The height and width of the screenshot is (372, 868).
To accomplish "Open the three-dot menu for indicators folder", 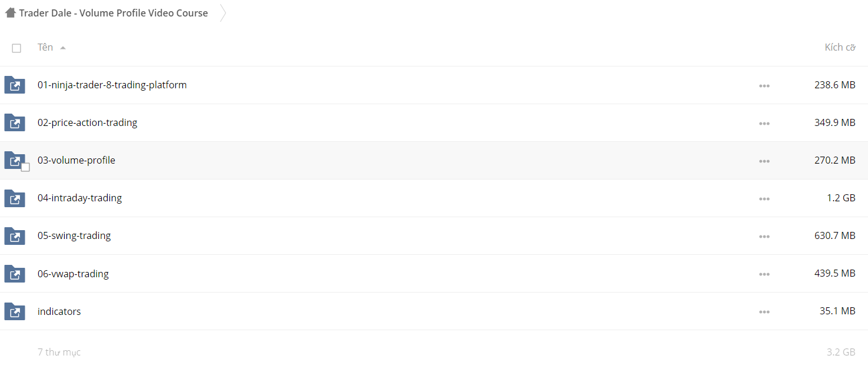I will (764, 312).
